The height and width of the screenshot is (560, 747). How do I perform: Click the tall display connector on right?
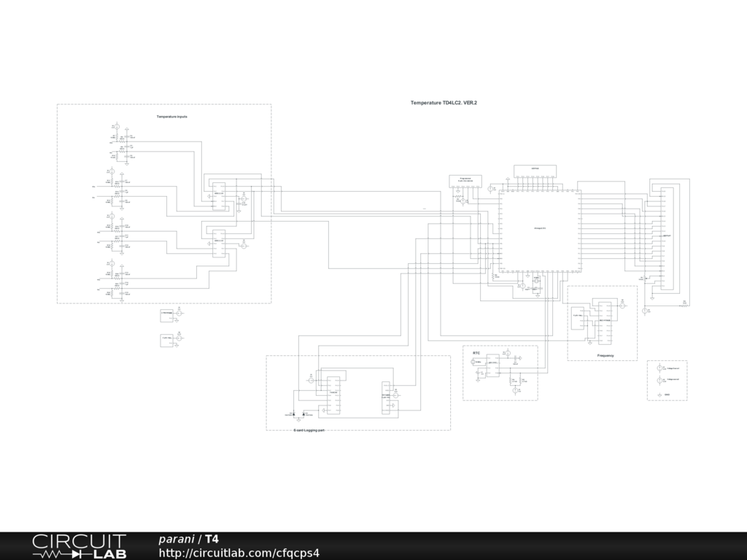pyautogui.click(x=666, y=238)
